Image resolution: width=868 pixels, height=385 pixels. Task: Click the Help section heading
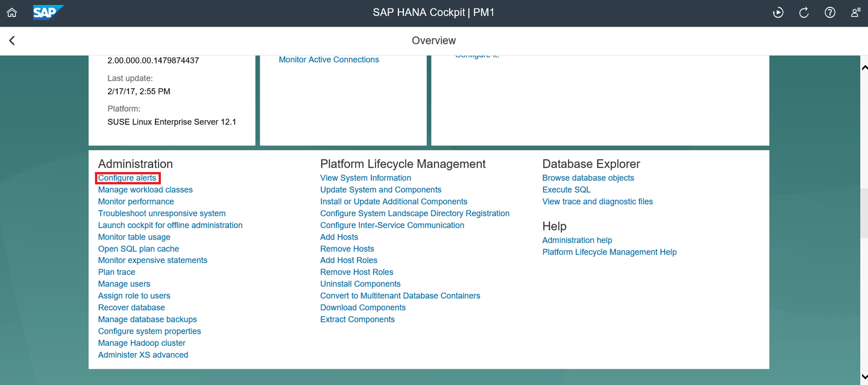[555, 226]
